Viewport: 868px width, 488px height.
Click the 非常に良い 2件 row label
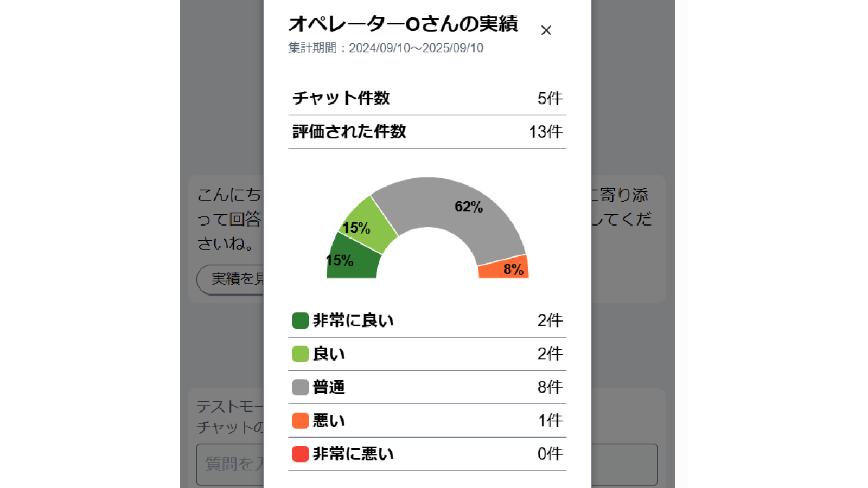(353, 320)
